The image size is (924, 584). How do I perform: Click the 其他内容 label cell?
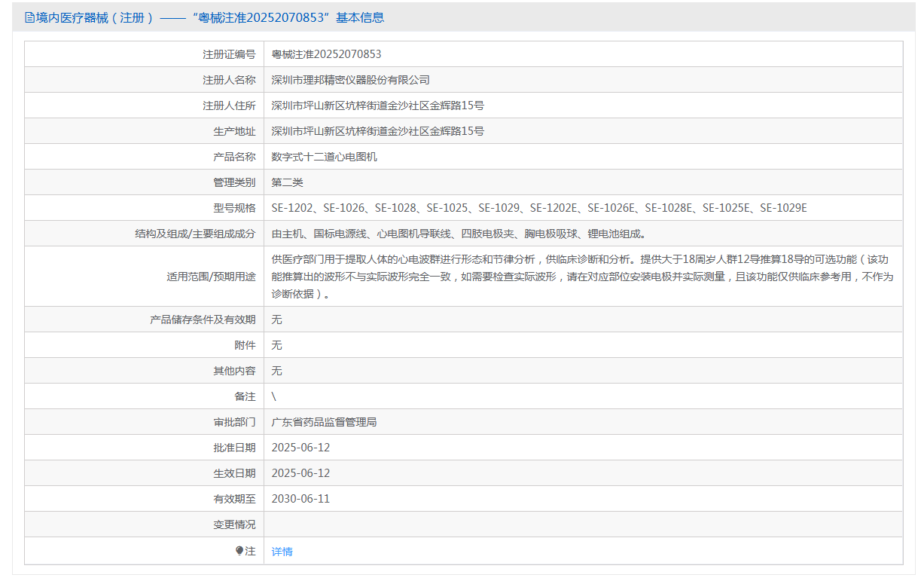pos(144,371)
